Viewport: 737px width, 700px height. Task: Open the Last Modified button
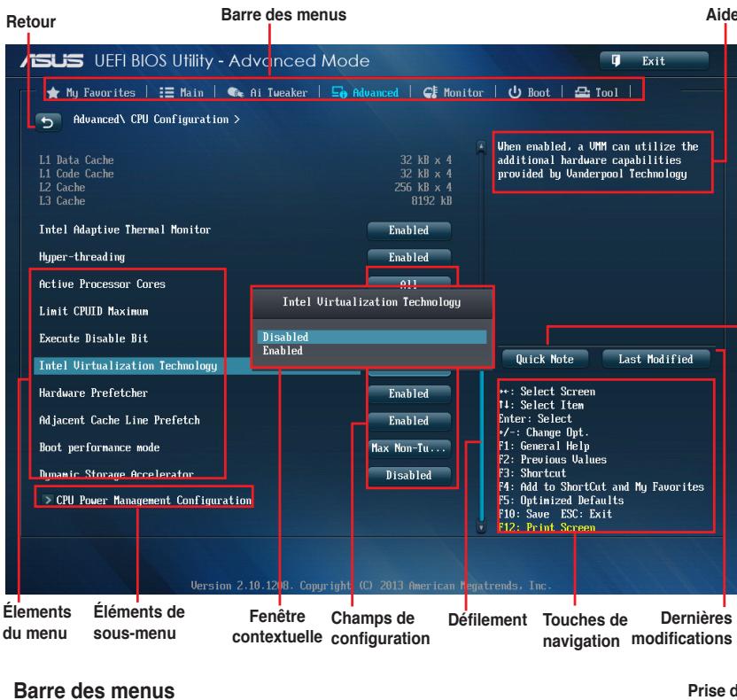tap(656, 359)
